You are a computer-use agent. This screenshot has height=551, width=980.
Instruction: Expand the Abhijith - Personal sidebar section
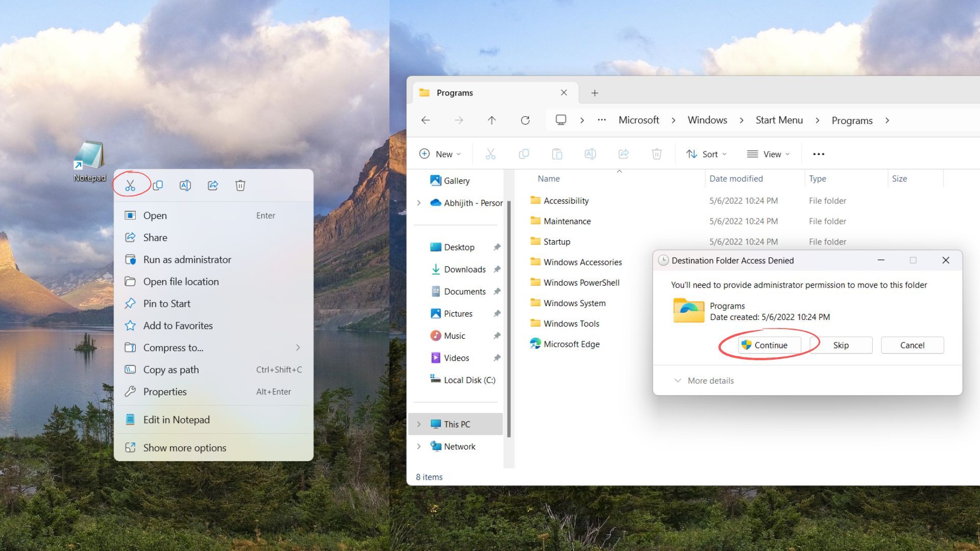tap(419, 203)
